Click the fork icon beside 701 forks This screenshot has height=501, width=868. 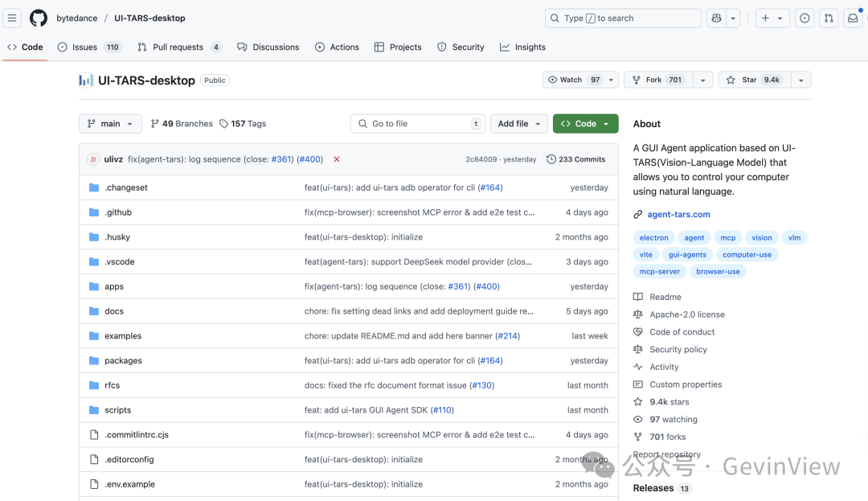[637, 437]
